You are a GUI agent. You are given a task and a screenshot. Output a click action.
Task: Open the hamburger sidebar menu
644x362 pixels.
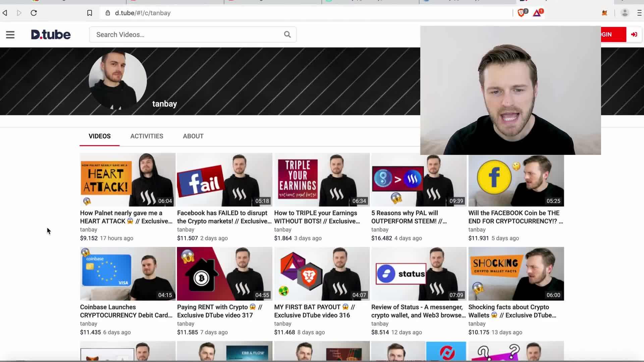[x=10, y=35]
